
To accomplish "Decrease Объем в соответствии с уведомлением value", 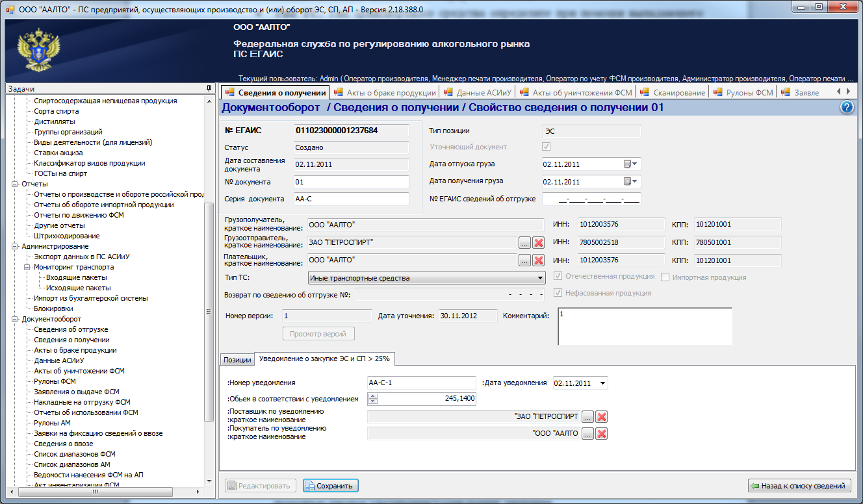I will [373, 402].
